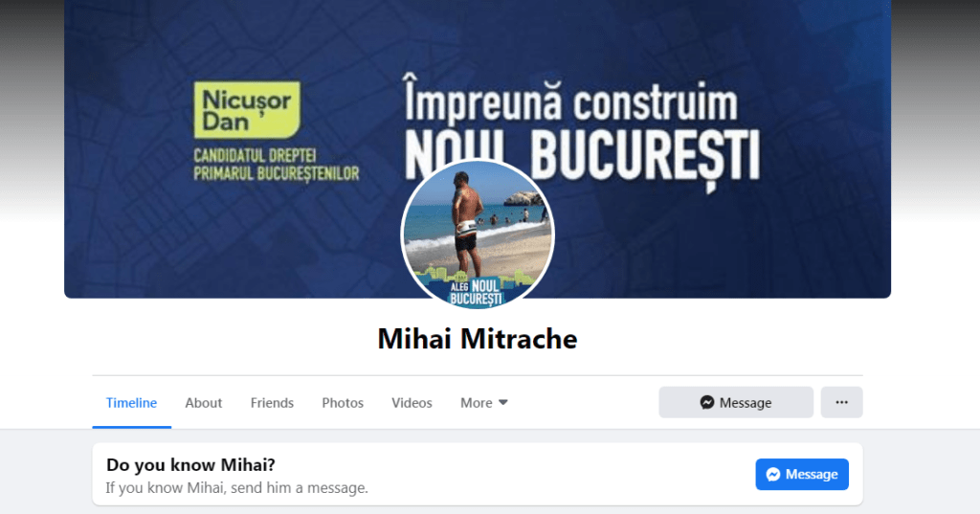Open the Friends tab

coord(272,403)
